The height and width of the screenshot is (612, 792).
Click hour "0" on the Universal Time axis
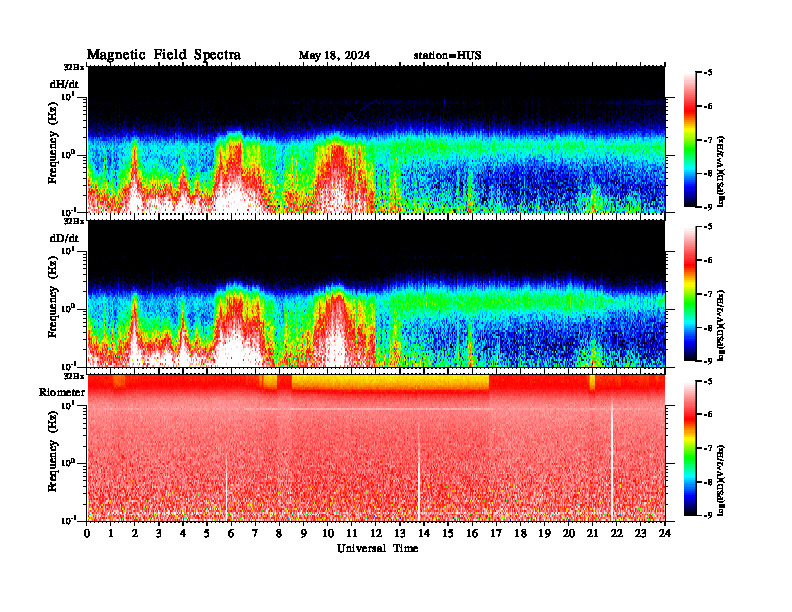coord(87,533)
